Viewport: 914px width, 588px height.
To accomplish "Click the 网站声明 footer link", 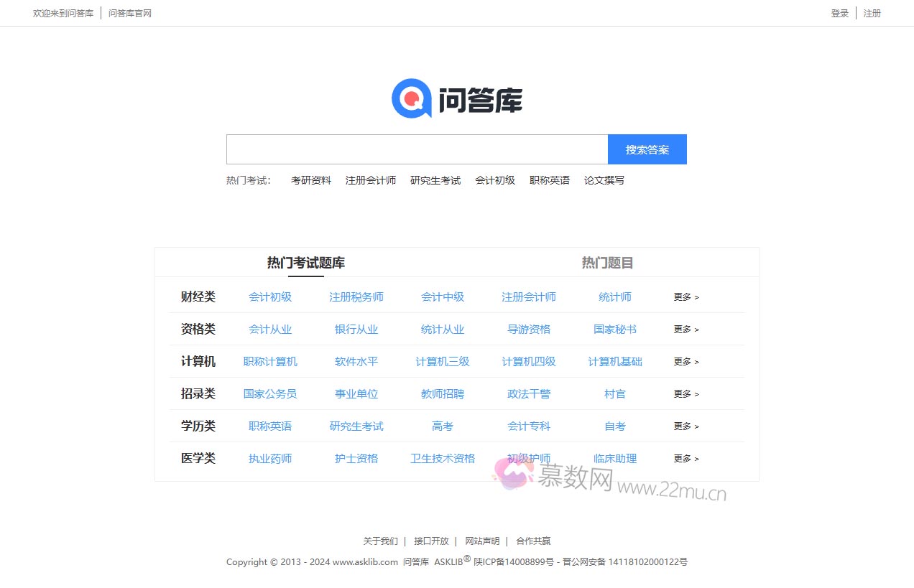I will (x=483, y=541).
